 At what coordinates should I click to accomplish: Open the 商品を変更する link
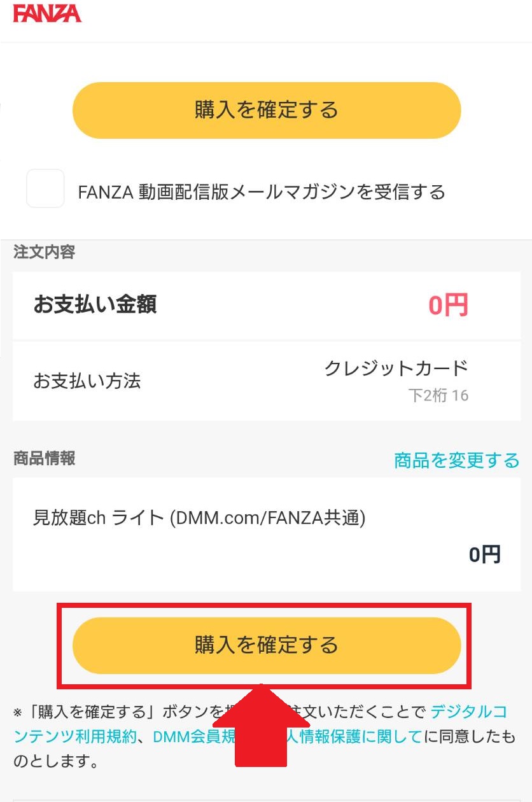coord(456,460)
